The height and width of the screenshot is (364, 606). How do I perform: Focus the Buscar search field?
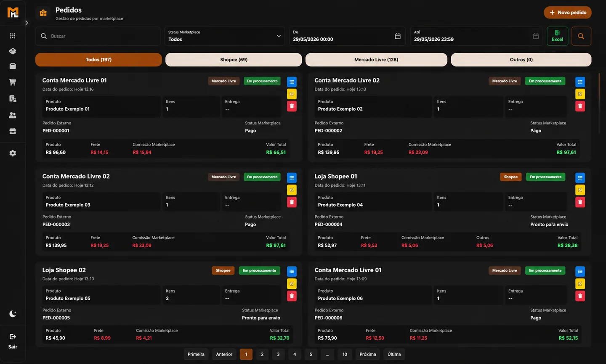click(98, 36)
